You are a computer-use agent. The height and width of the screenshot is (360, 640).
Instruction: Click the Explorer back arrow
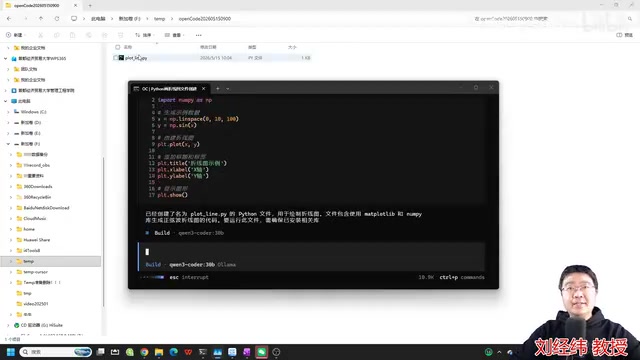(x=9, y=19)
